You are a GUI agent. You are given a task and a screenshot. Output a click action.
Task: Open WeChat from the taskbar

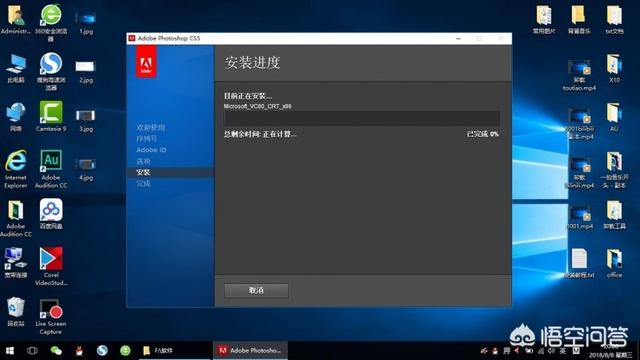(x=56, y=351)
